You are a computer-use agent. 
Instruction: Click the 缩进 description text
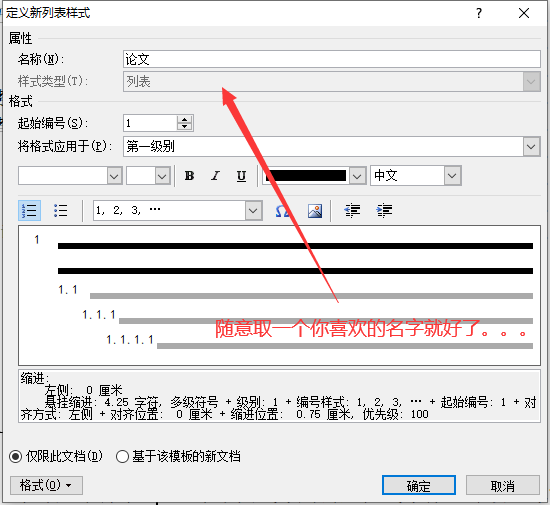pos(279,396)
